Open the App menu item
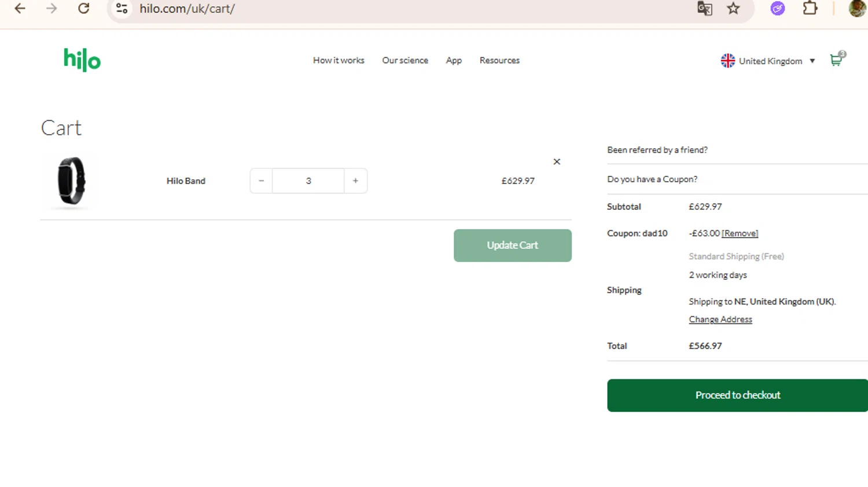This screenshot has height=487, width=868. click(x=454, y=60)
